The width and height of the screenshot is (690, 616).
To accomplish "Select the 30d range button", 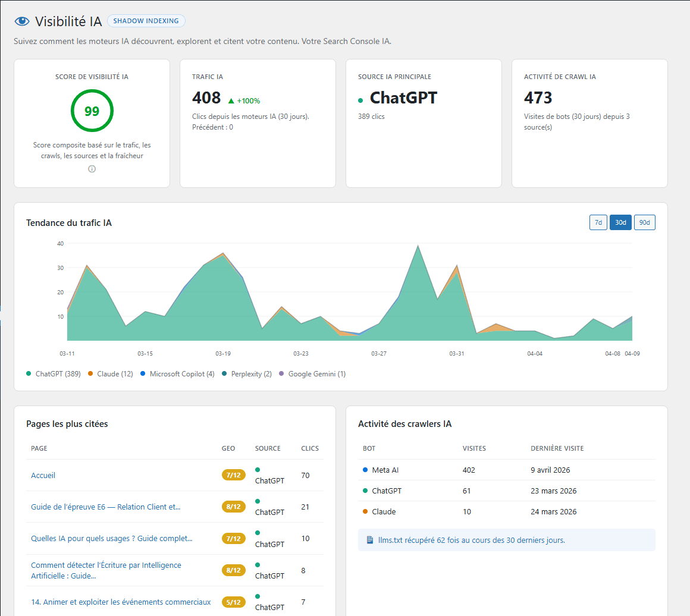I will click(x=620, y=222).
